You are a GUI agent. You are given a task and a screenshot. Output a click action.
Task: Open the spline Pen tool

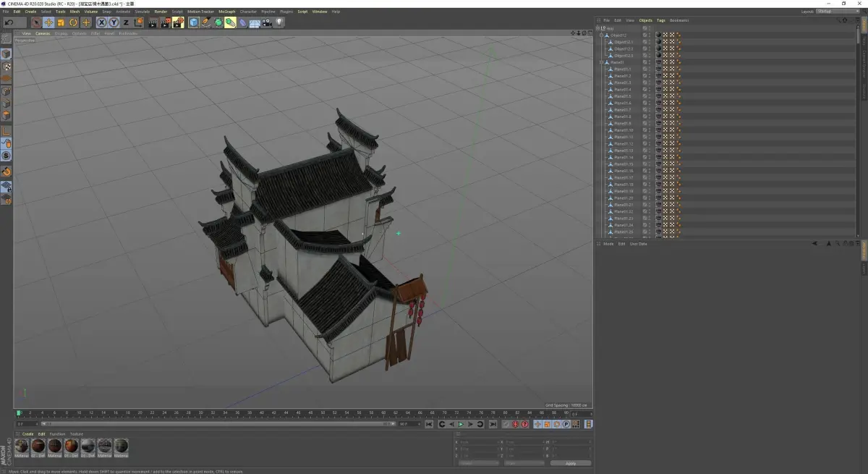point(206,22)
